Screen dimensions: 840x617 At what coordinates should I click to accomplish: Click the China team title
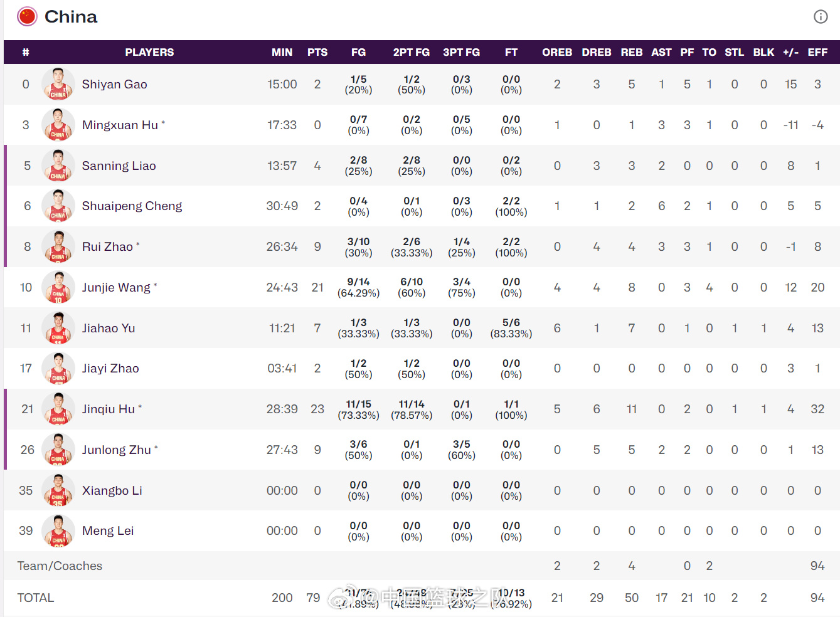71,16
